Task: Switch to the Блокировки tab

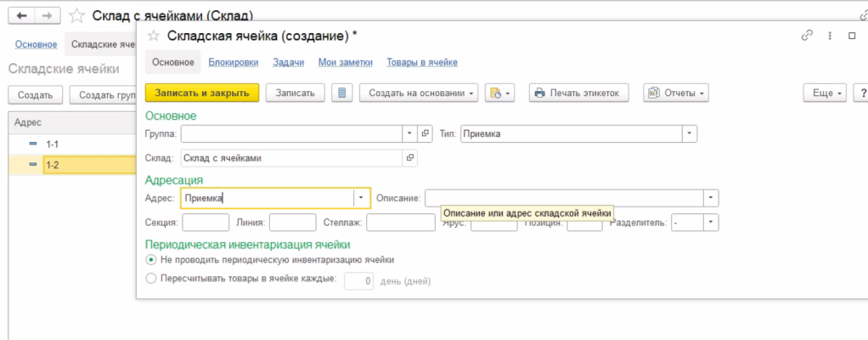Action: [x=233, y=62]
